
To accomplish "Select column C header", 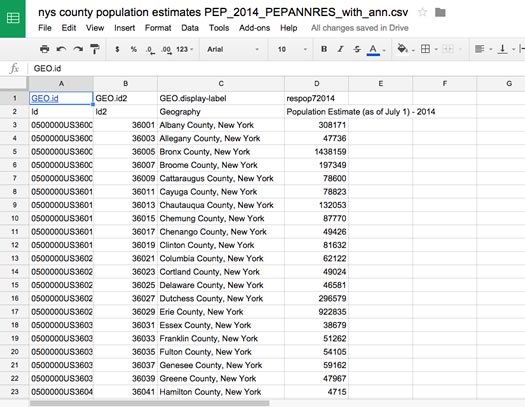I will point(221,84).
